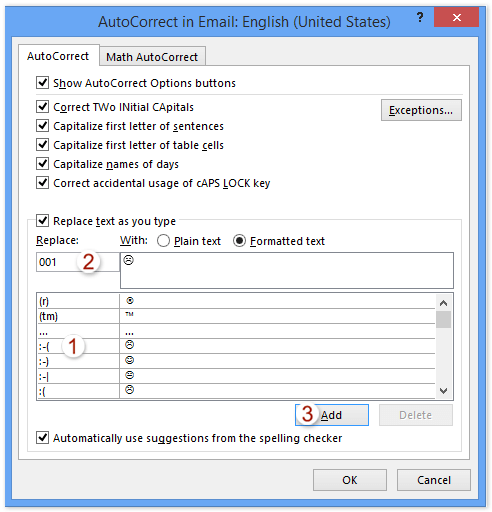Select the neutral face for :-| entry
Screen dimensions: 492x512
click(129, 375)
